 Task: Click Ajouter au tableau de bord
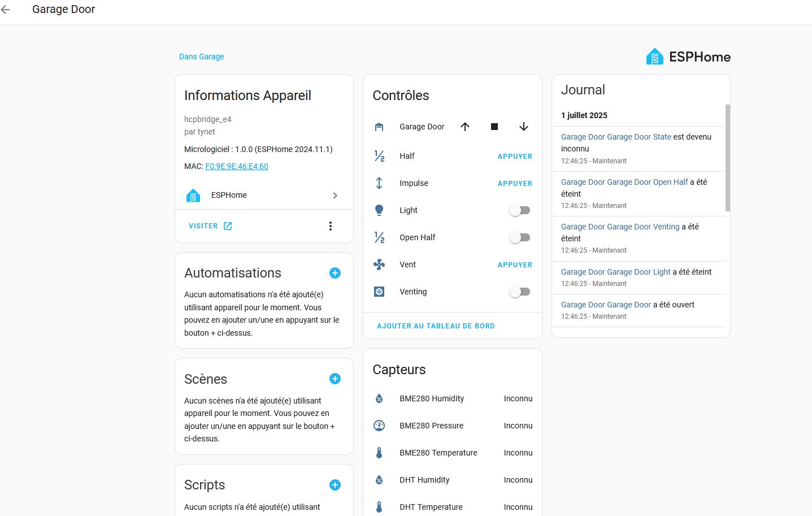point(436,326)
